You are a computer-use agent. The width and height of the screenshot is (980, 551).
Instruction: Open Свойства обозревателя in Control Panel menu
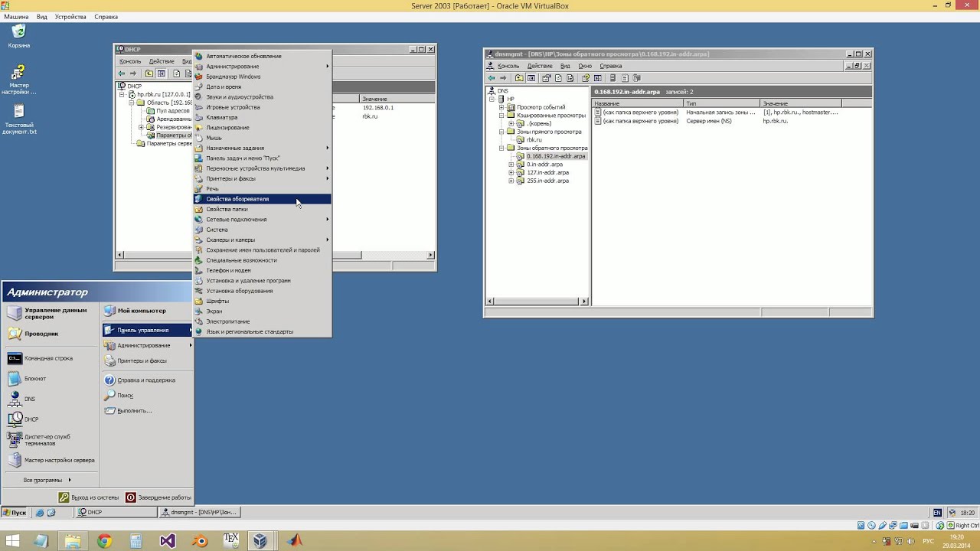coord(262,199)
